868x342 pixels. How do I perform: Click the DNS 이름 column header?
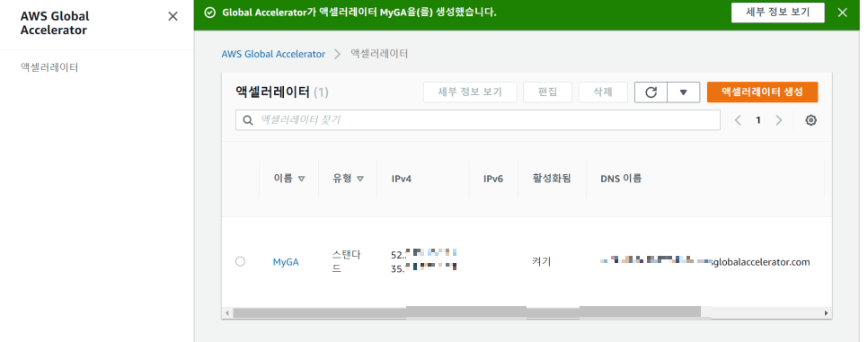[x=621, y=179]
